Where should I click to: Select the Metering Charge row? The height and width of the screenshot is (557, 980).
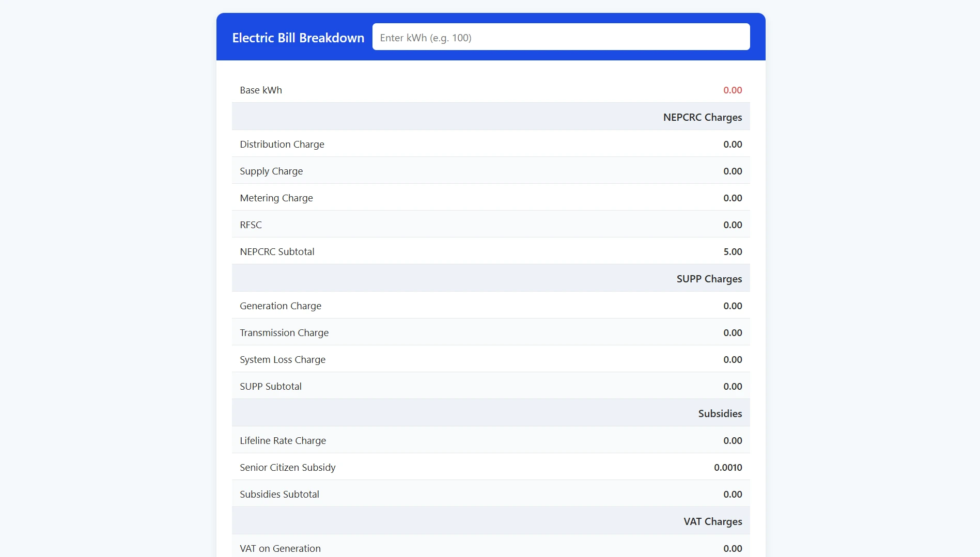[490, 198]
